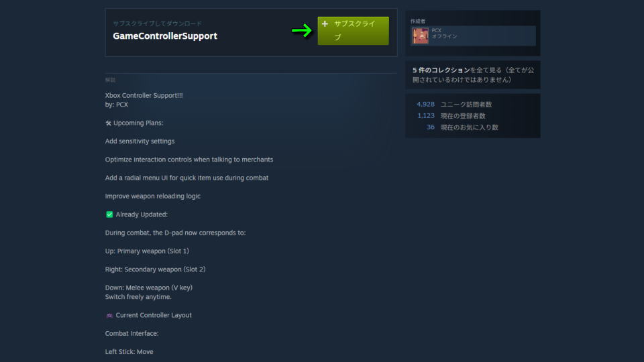Screen dimensions: 644x362
Task: Click the GameControllerSupport title
Action: pyautogui.click(x=165, y=36)
